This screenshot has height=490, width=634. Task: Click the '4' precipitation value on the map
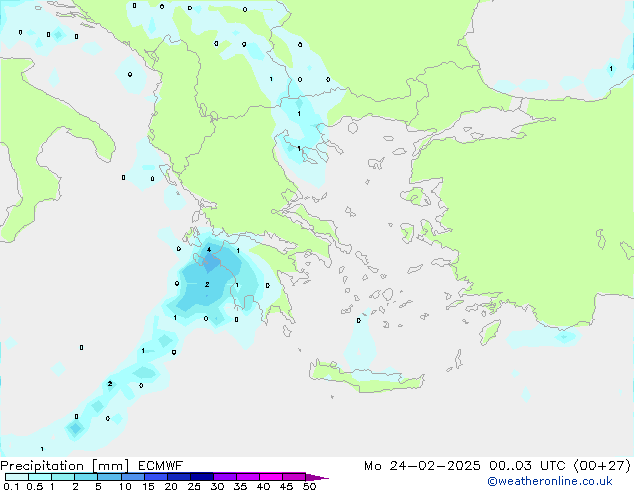[209, 249]
